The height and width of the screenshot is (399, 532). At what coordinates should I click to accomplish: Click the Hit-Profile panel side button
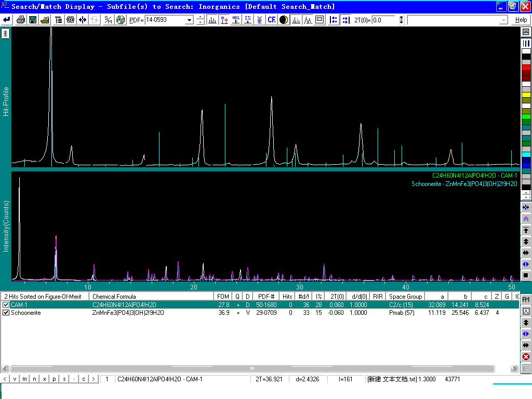coord(6,33)
